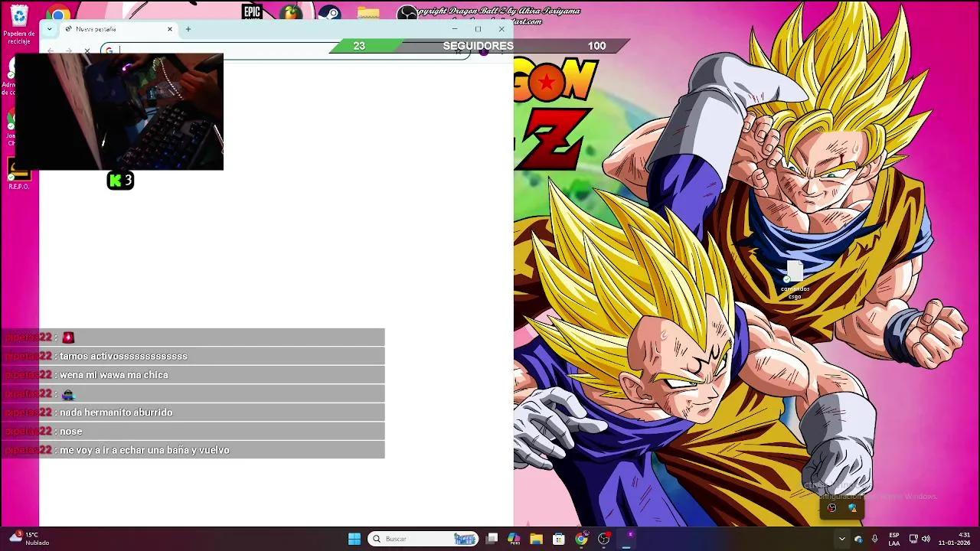The image size is (980, 551).
Task: Open File Explorer from the taskbar
Action: coord(536,539)
